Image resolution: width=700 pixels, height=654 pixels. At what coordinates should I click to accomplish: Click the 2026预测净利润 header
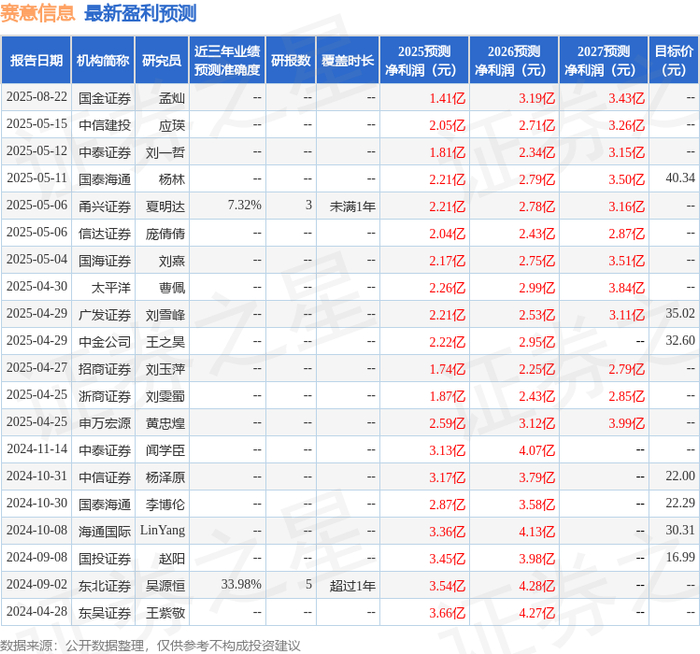pos(513,60)
